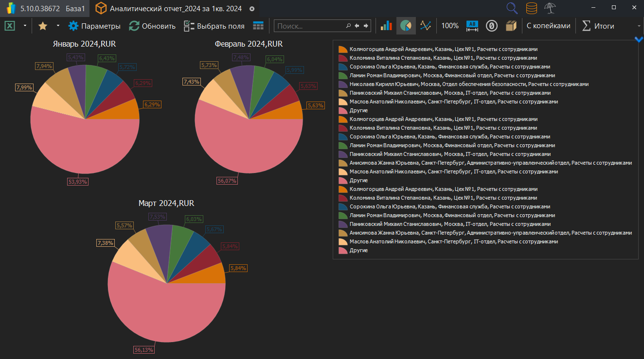
Task: Open dropdown arrow beside Excel export
Action: (x=25, y=26)
